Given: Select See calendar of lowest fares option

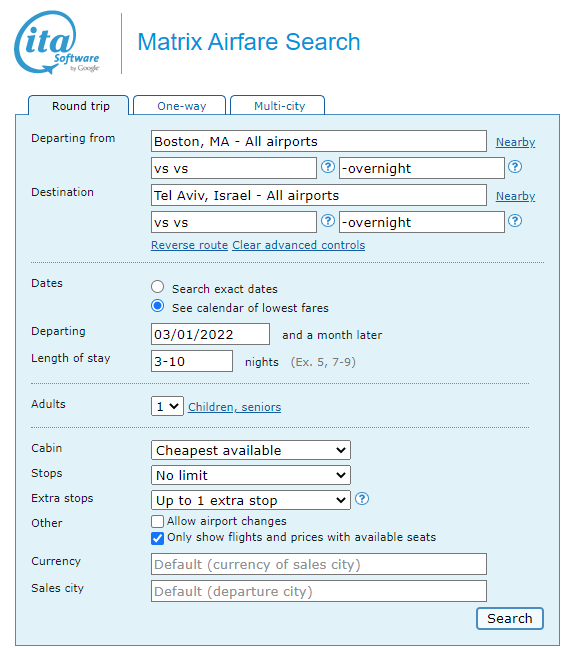Looking at the screenshot, I should (x=157, y=306).
